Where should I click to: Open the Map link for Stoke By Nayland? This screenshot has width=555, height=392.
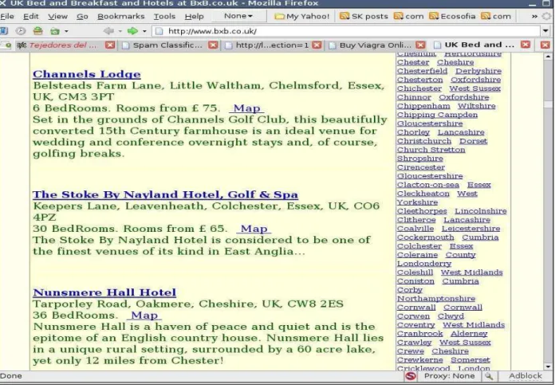(x=254, y=229)
